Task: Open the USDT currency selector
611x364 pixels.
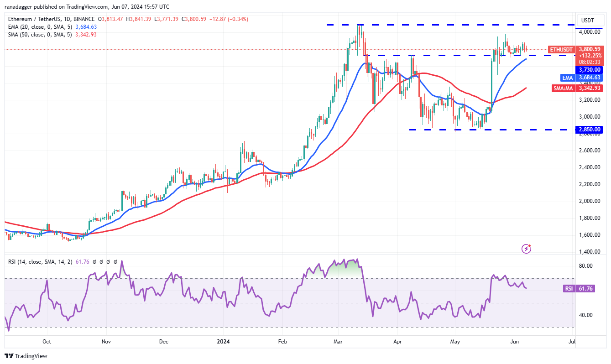Action: pos(587,20)
